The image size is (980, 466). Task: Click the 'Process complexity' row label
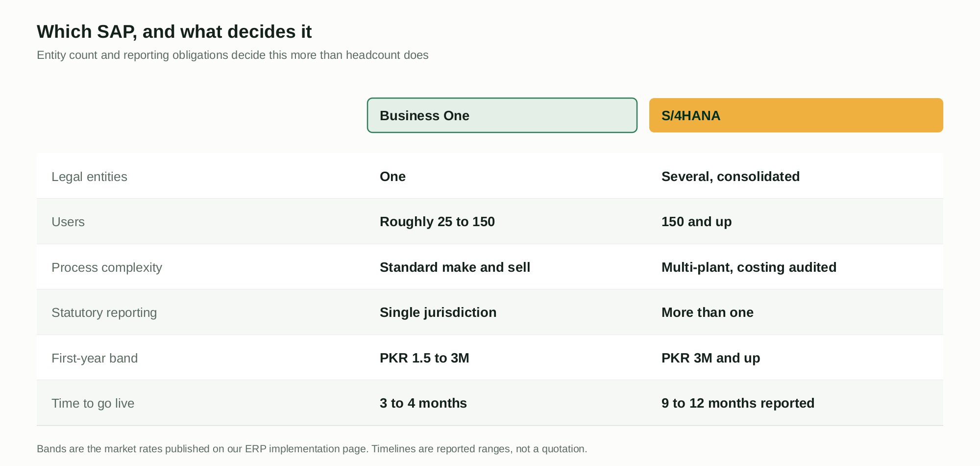[107, 267]
